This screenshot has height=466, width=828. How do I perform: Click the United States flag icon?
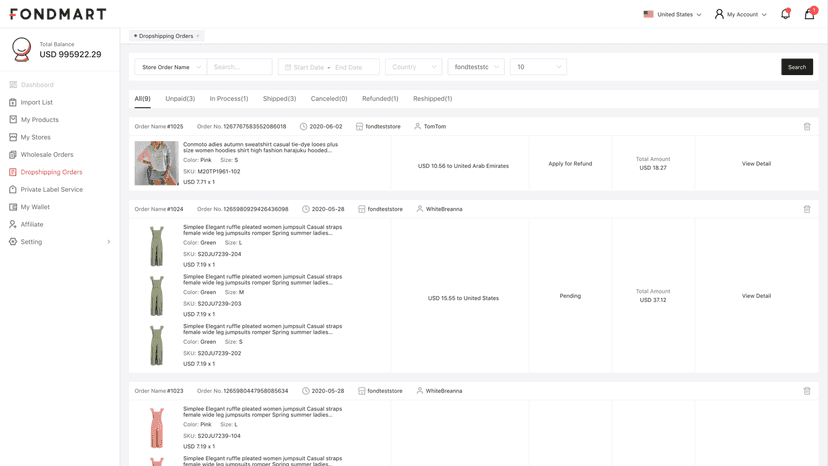coord(648,14)
